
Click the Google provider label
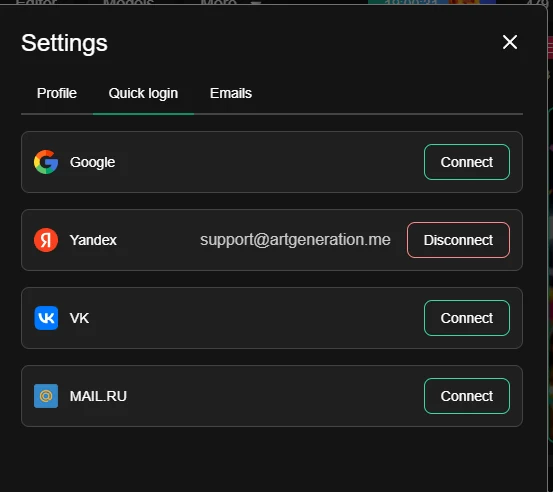click(92, 162)
